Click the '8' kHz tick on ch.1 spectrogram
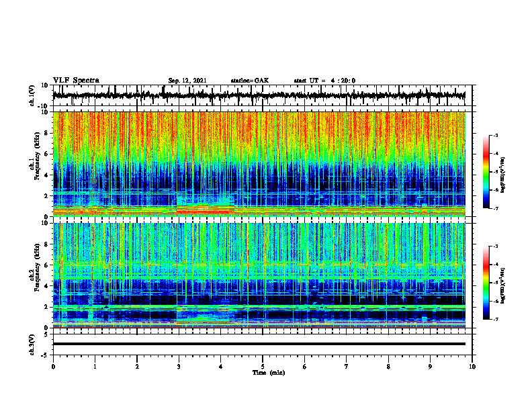532x411 pixels. click(47, 133)
